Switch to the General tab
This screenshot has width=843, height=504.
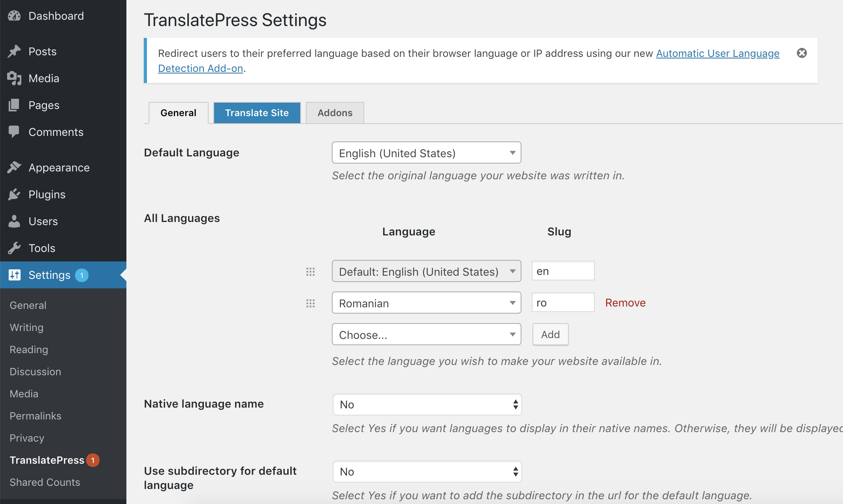point(178,113)
